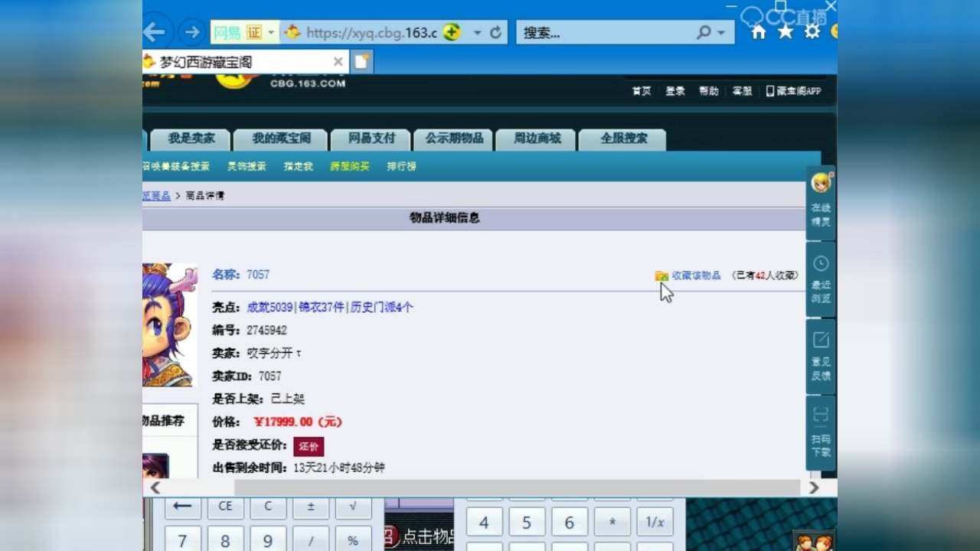Switch to the 我是卖家 tab
This screenshot has width=980, height=551.
191,139
